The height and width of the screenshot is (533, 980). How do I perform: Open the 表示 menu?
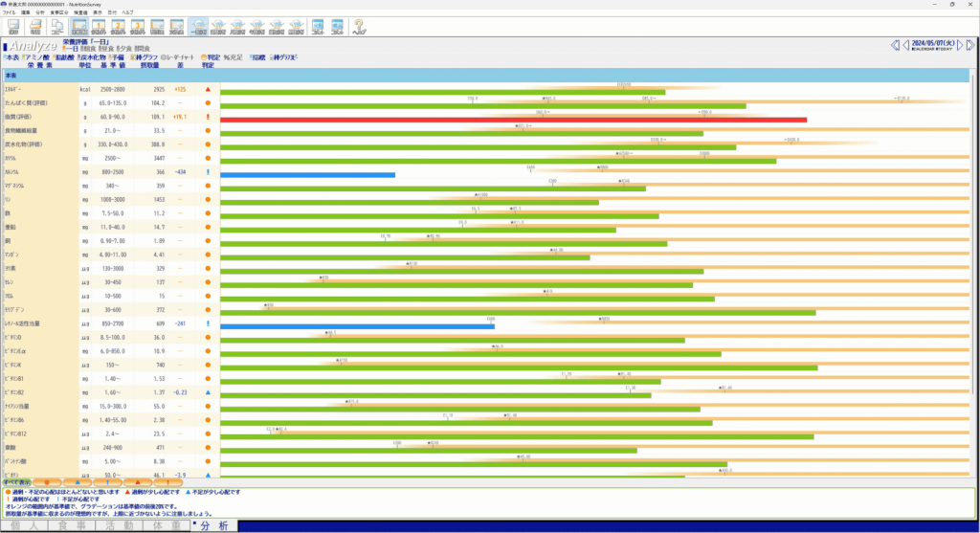[x=98, y=12]
